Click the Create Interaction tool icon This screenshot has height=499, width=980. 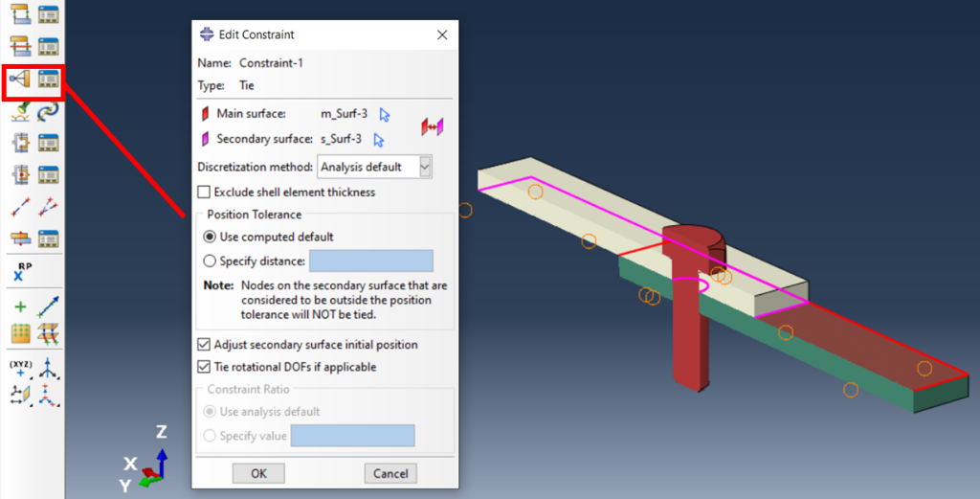tap(20, 15)
